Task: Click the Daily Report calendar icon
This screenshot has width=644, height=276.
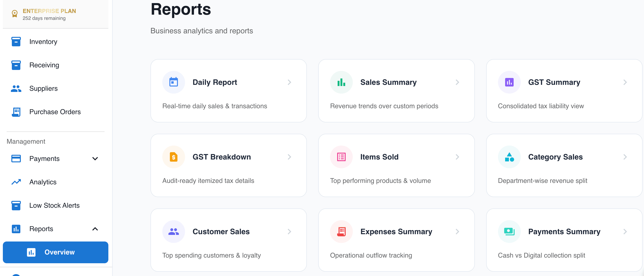Action: 173,82
